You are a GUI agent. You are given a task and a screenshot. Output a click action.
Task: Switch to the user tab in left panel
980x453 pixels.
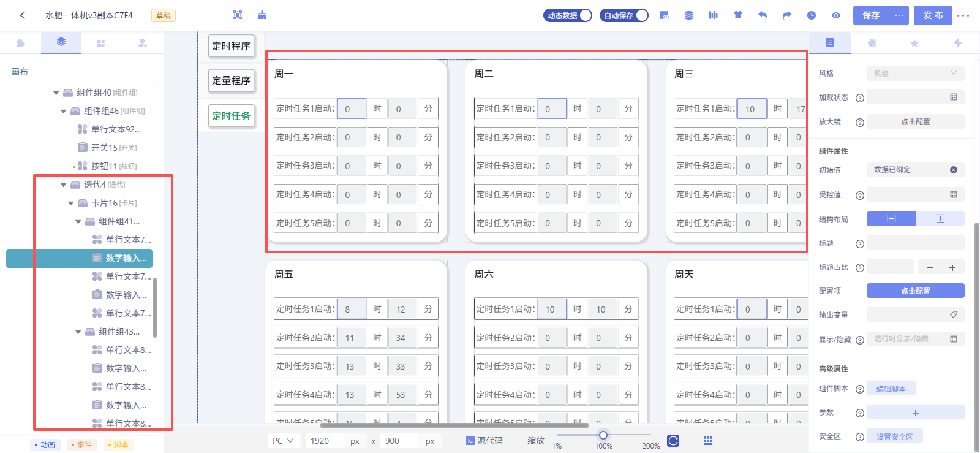[142, 43]
